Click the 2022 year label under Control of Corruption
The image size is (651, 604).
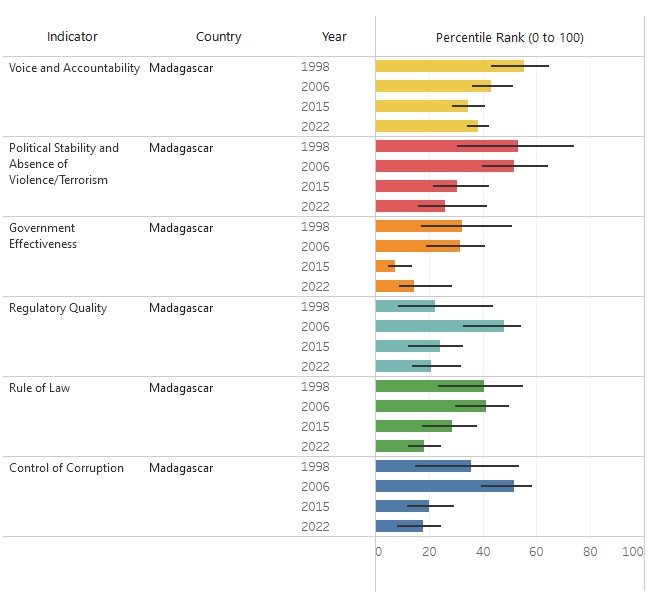pyautogui.click(x=315, y=526)
